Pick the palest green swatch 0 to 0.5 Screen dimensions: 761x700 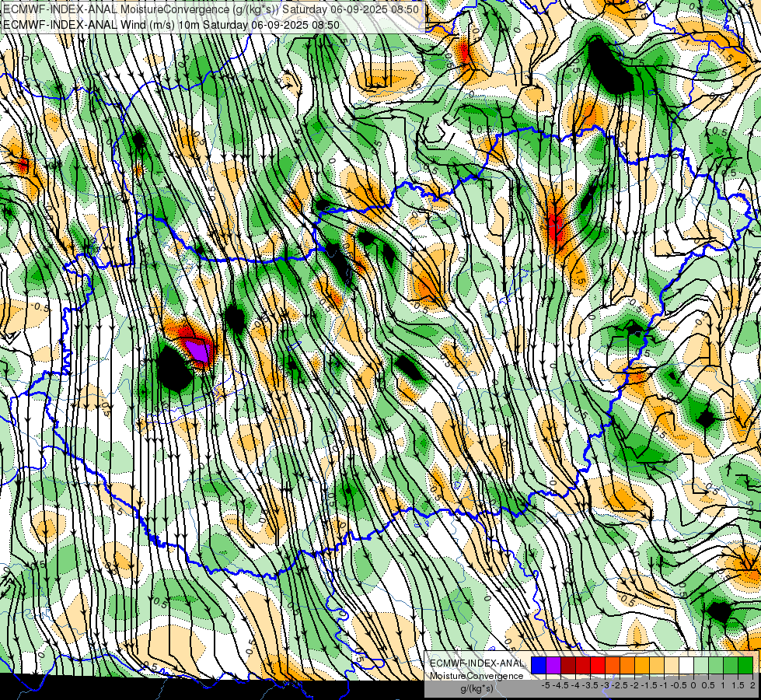click(x=701, y=665)
